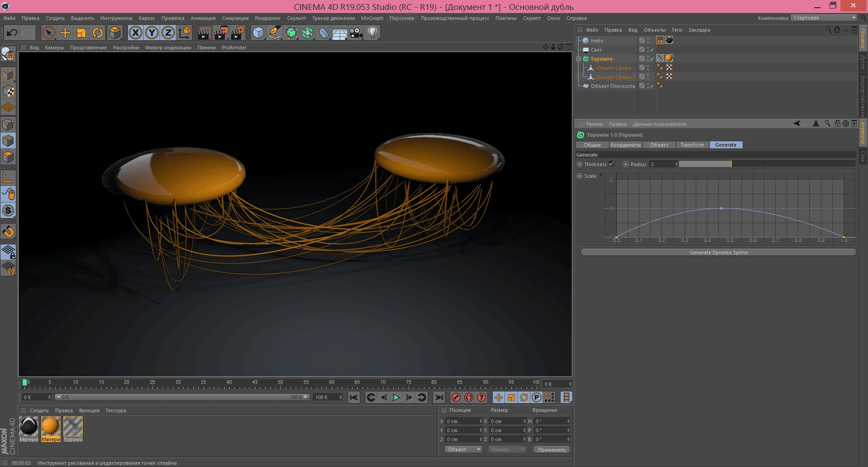Switch to the Координаты tab
This screenshot has width=868, height=467.
(625, 145)
